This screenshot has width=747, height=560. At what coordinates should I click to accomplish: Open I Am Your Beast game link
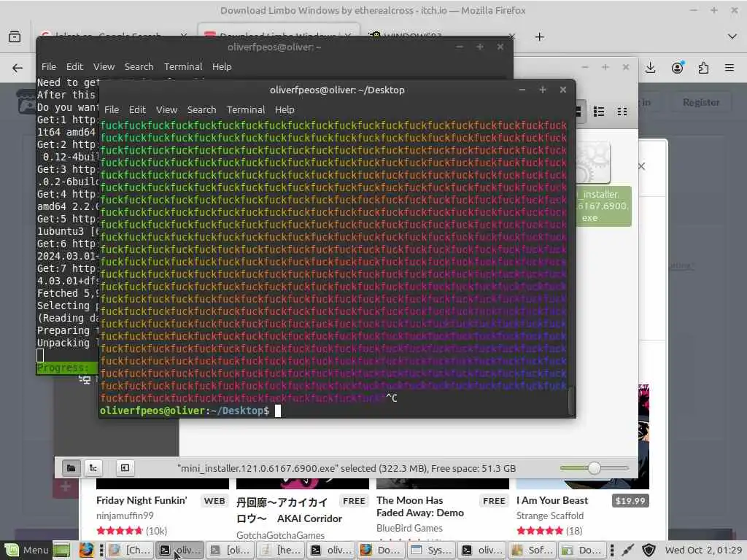click(552, 500)
